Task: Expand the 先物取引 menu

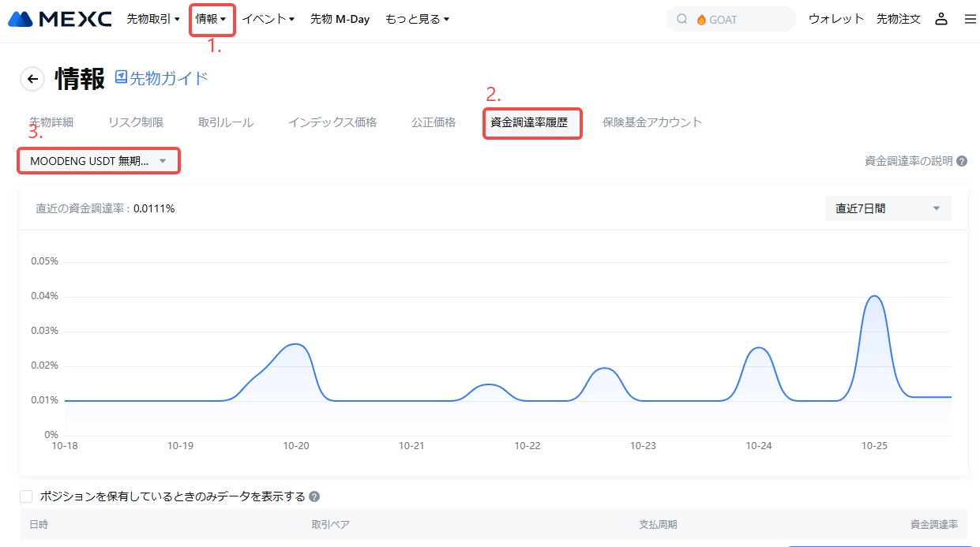Action: [x=153, y=19]
